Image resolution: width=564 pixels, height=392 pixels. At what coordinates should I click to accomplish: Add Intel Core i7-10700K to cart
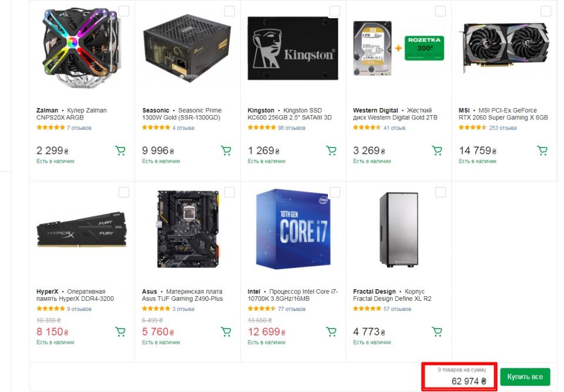pos(331,332)
